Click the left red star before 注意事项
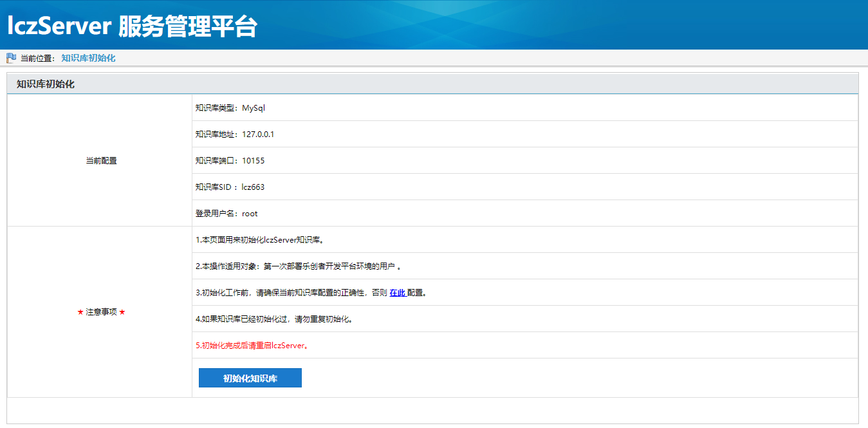Image resolution: width=868 pixels, height=428 pixels. coord(80,312)
